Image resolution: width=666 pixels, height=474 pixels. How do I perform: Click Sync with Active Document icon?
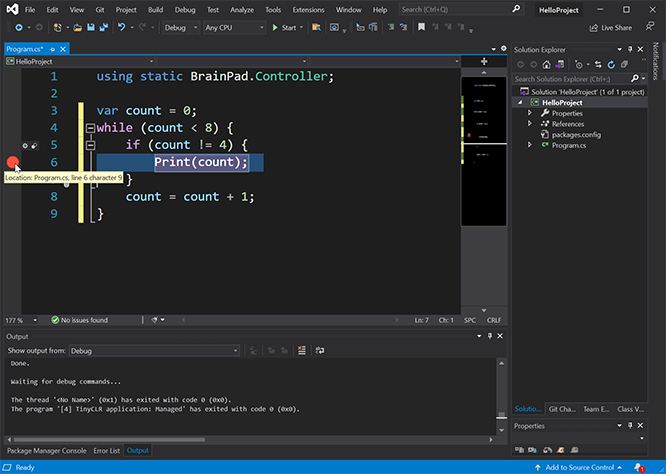598,65
